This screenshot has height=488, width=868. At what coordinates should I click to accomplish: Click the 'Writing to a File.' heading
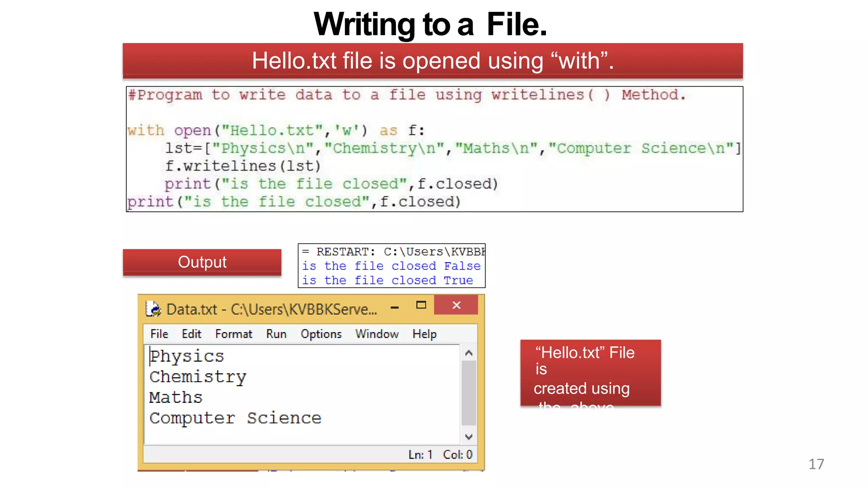tap(430, 24)
